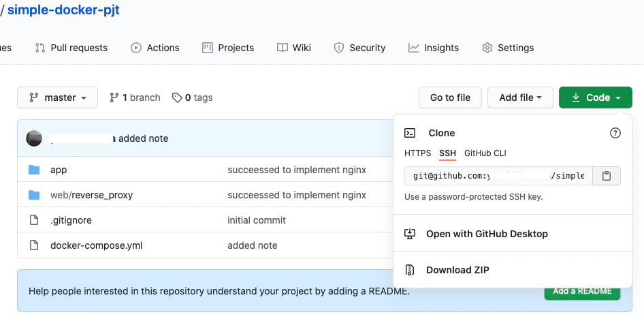644x319 pixels.
Task: Click the Security shield icon
Action: 339,48
